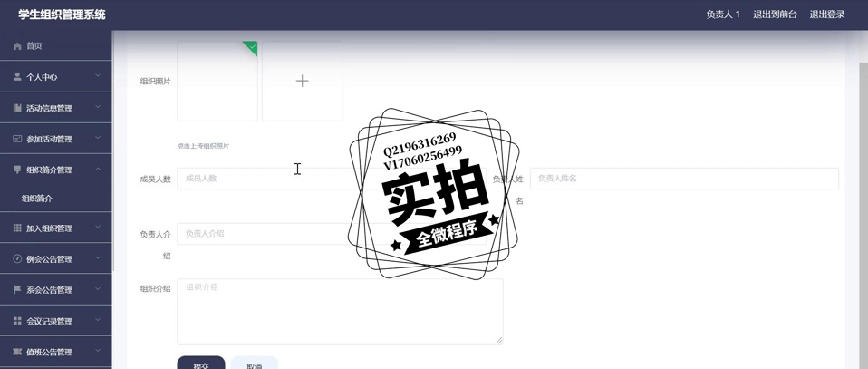Click the chart icon for 活动信息管理
The image size is (868, 369).
[17, 108]
